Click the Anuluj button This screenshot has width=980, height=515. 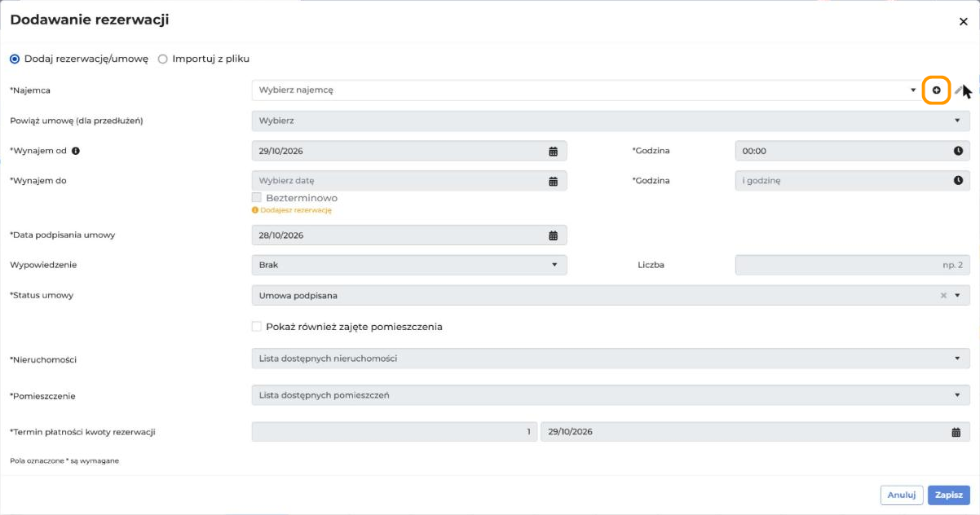tap(902, 495)
